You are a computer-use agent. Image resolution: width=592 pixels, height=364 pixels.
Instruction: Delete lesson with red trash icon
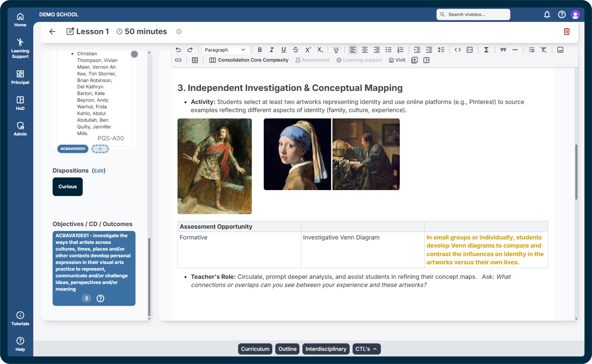point(567,32)
